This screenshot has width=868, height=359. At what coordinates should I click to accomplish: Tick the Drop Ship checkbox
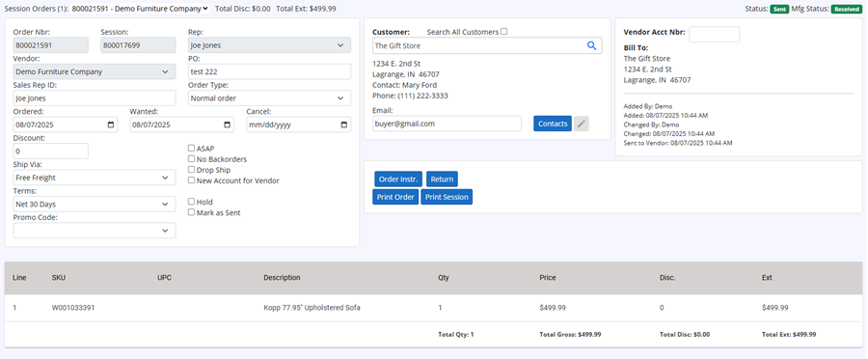tap(192, 170)
